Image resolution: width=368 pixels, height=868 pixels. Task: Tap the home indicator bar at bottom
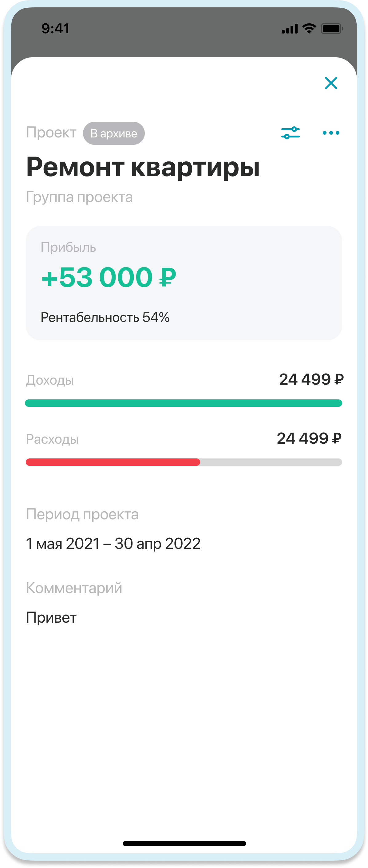coord(184,843)
